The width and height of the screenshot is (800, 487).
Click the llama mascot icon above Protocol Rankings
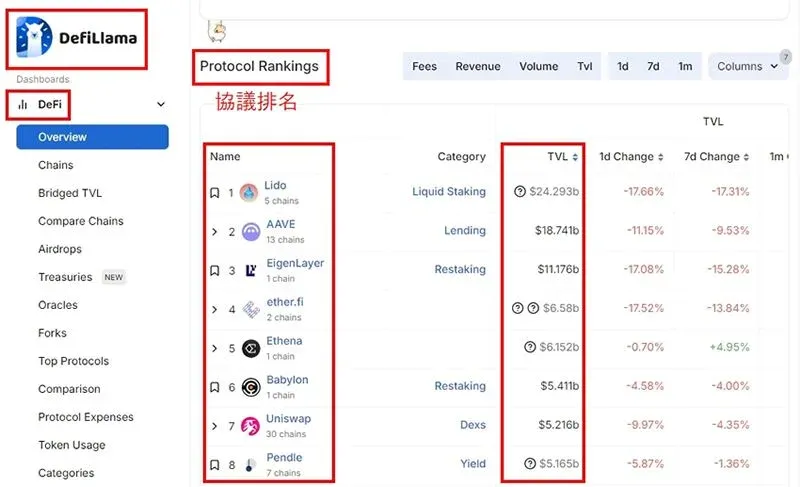tap(217, 31)
